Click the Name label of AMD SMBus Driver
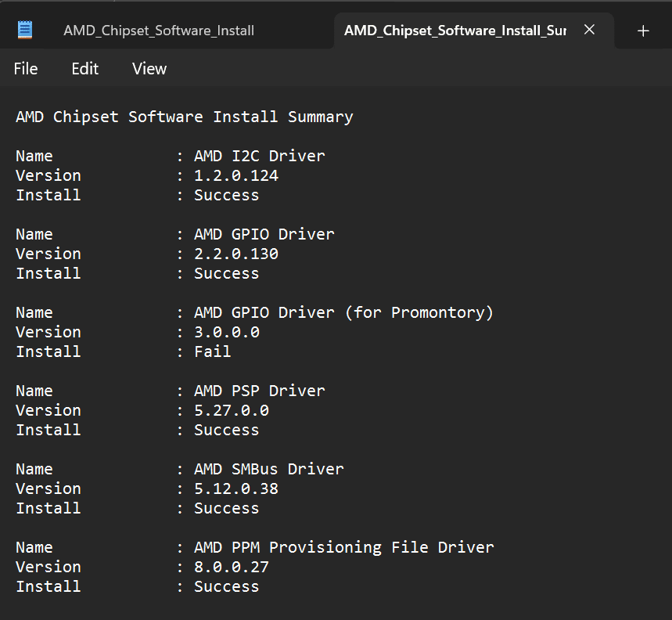The width and height of the screenshot is (672, 620). click(x=34, y=469)
